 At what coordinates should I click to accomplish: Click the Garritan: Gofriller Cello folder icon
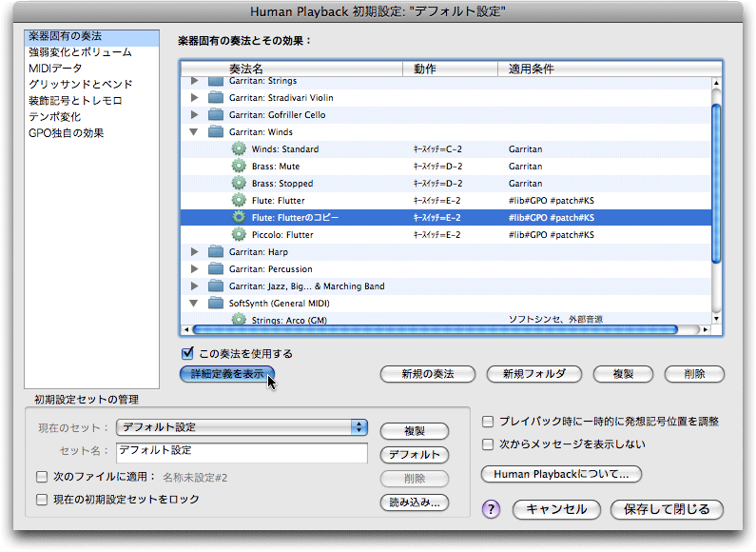click(x=216, y=115)
